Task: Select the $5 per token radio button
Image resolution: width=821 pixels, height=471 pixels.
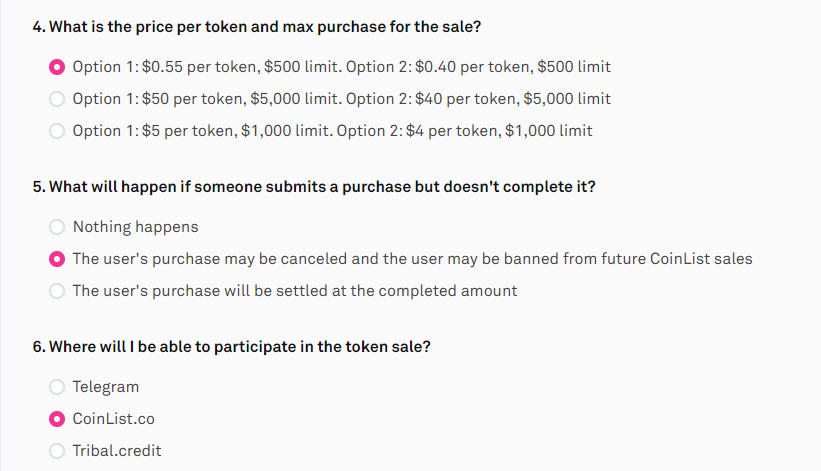Action: click(57, 131)
